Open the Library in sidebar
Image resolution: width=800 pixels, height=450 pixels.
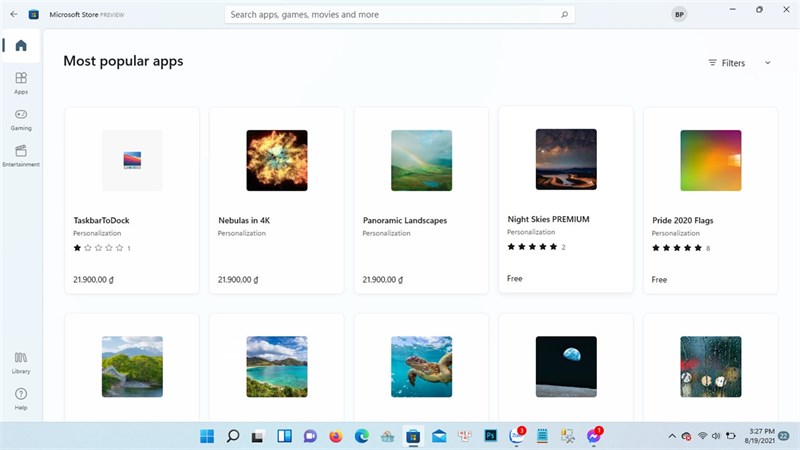click(x=21, y=362)
